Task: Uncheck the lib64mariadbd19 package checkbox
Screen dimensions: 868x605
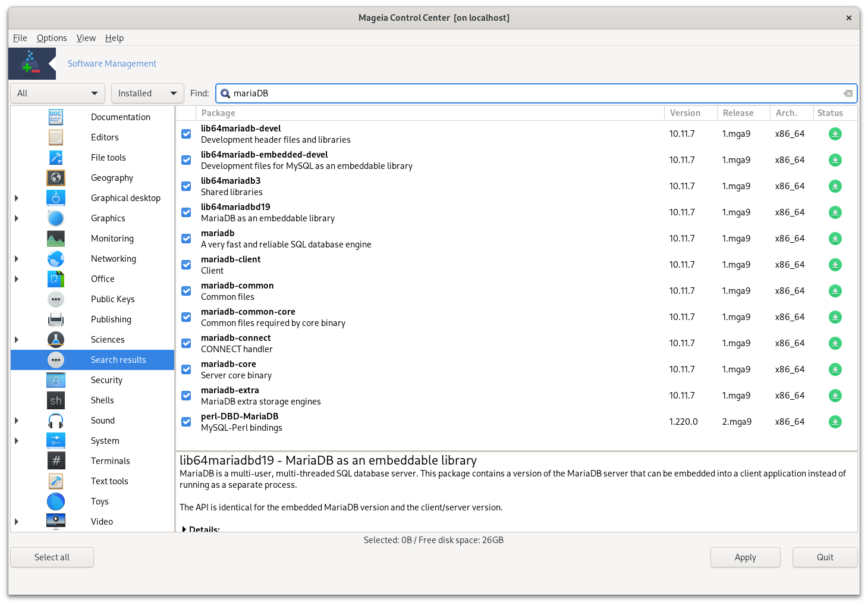Action: [x=186, y=212]
